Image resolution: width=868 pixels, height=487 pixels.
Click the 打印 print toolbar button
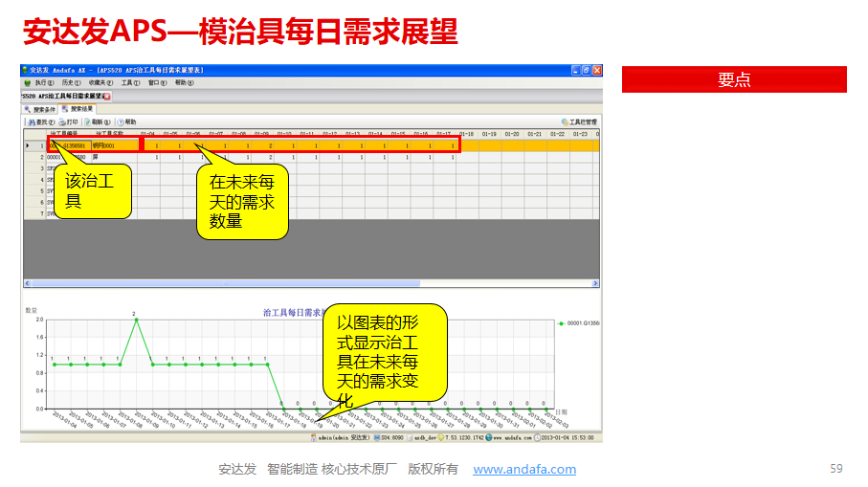point(69,122)
